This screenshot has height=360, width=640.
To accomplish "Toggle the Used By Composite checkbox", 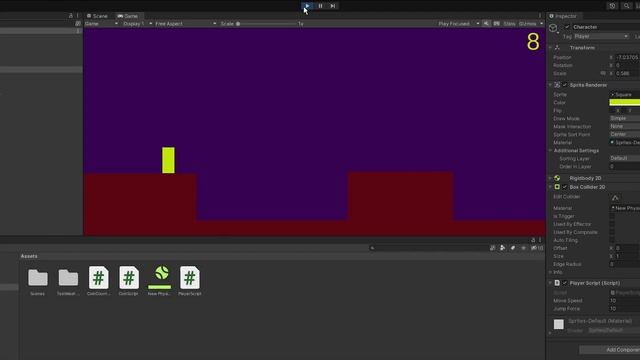I will click(x=612, y=232).
